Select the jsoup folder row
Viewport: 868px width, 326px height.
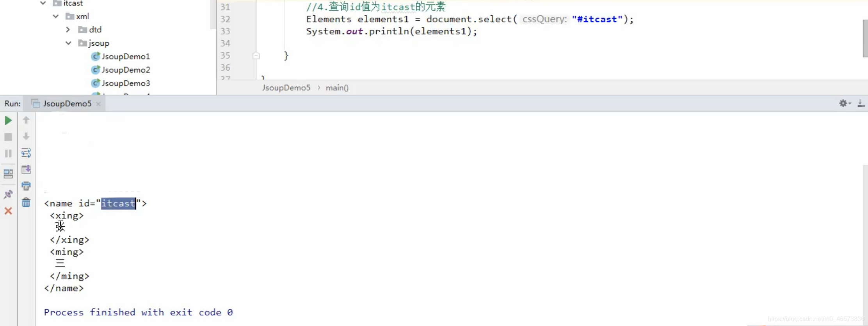pyautogui.click(x=94, y=43)
